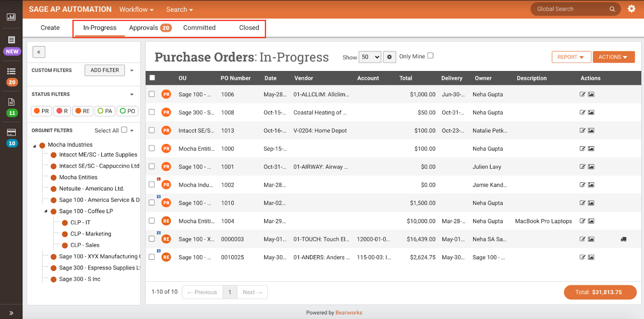644x319 pixels.
Task: View image for purchase order 1010
Action: 591,203
